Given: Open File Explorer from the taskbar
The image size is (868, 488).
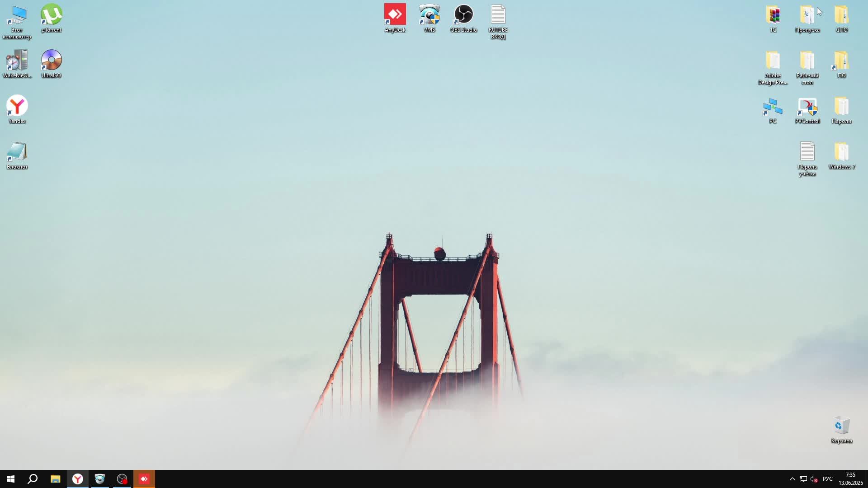Looking at the screenshot, I should tap(55, 479).
